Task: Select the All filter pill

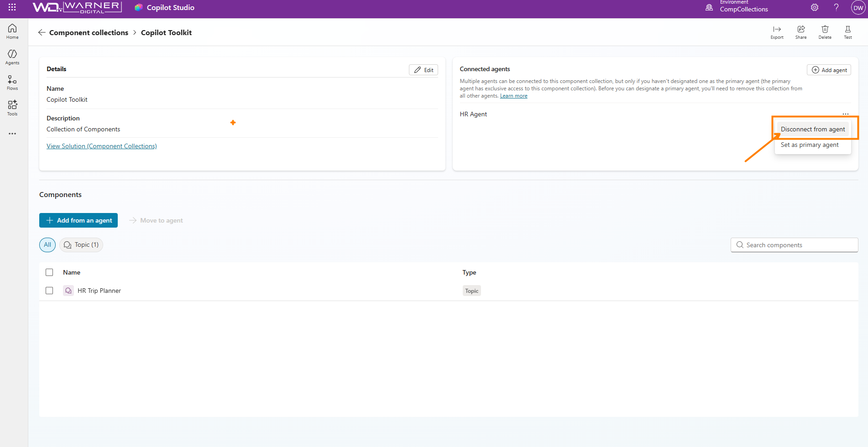Action: [x=47, y=245]
